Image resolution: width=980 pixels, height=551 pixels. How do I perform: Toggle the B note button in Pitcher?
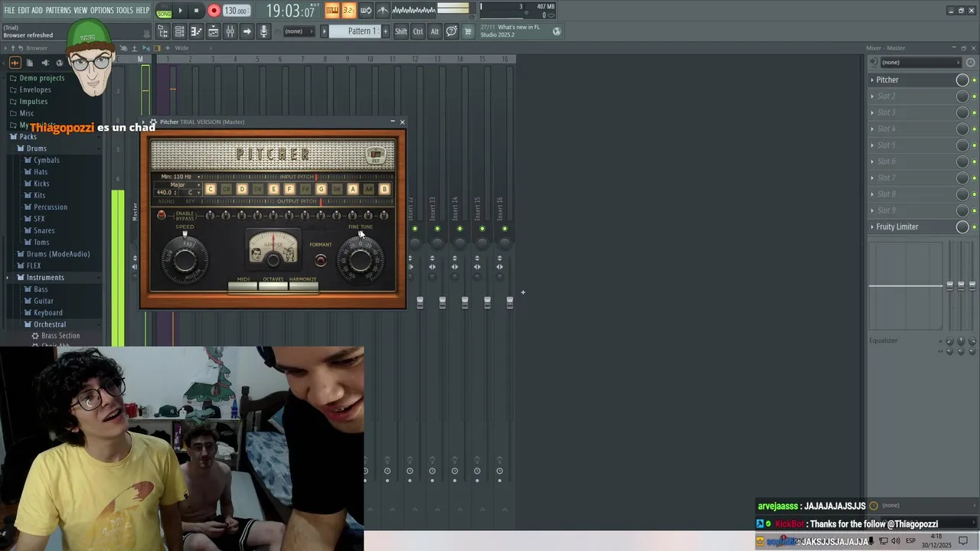(384, 189)
